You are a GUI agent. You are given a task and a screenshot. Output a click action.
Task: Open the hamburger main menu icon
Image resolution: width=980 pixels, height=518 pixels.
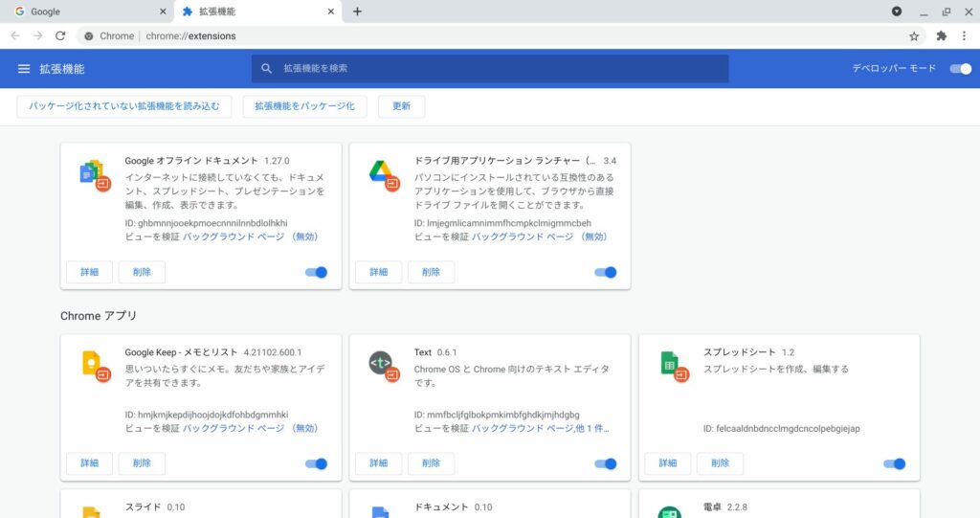point(24,69)
